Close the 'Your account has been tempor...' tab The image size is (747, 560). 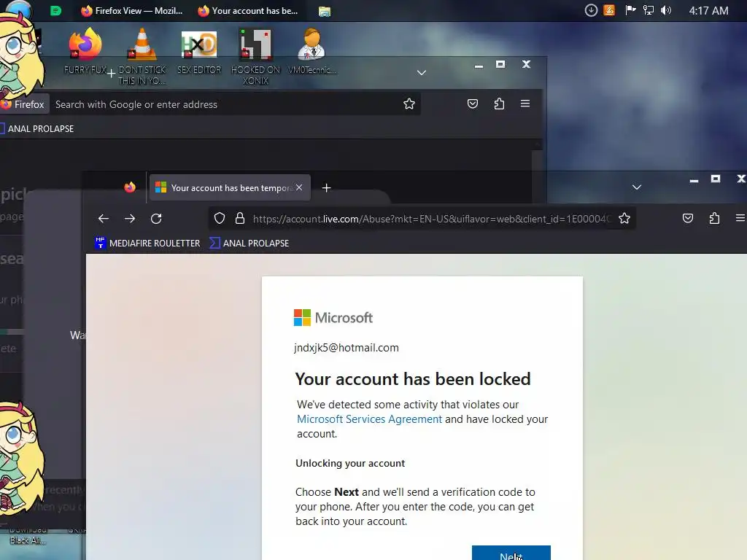point(299,187)
